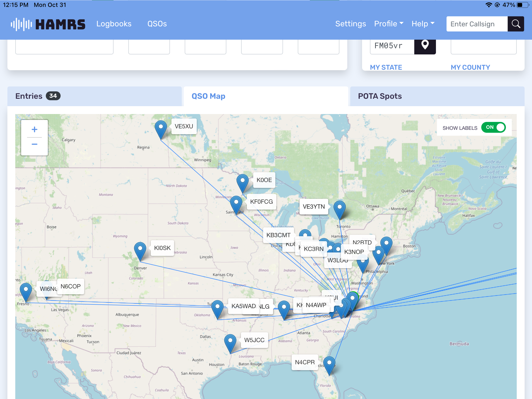The height and width of the screenshot is (399, 532).
Task: Click the battery status icon
Action: point(523,5)
